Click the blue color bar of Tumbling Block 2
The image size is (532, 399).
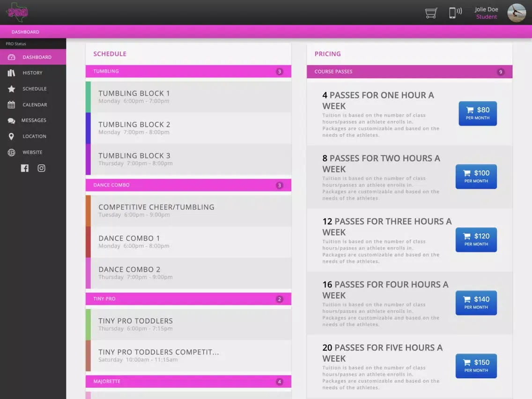coord(88,128)
